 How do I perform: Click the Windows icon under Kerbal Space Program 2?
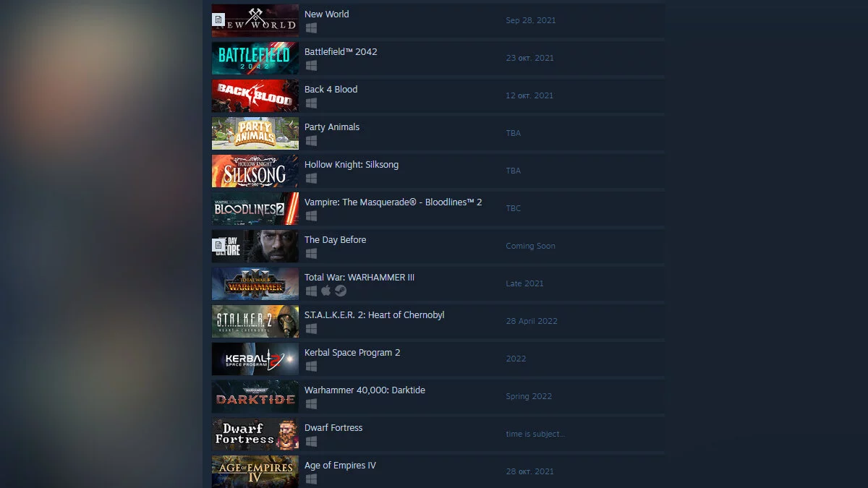(x=311, y=366)
